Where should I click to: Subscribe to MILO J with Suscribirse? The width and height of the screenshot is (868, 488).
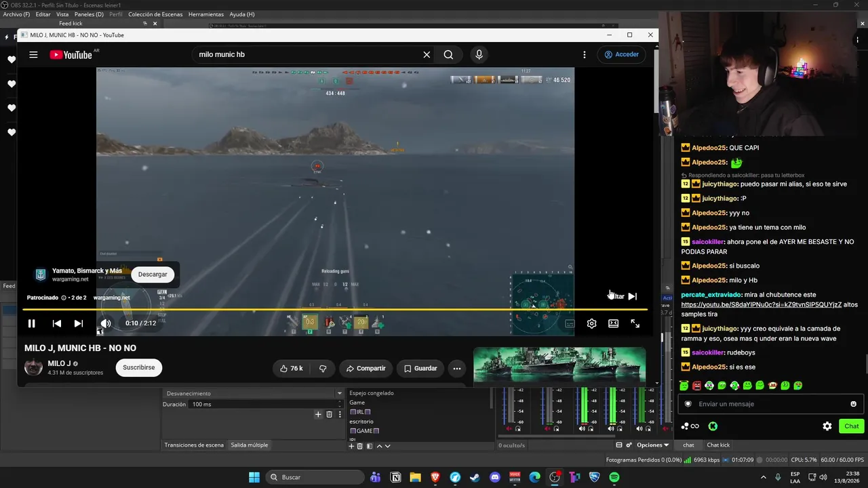(139, 368)
